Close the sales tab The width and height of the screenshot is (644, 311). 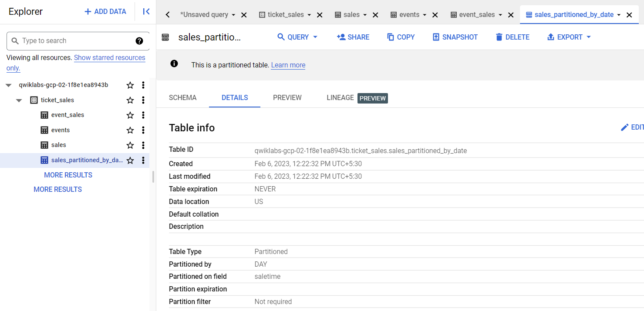[375, 15]
